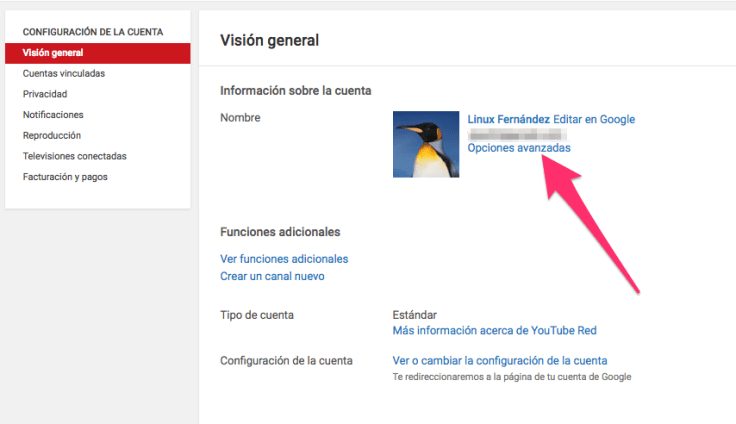This screenshot has width=736, height=424.
Task: Select Facturación y pagos
Action: click(x=65, y=177)
